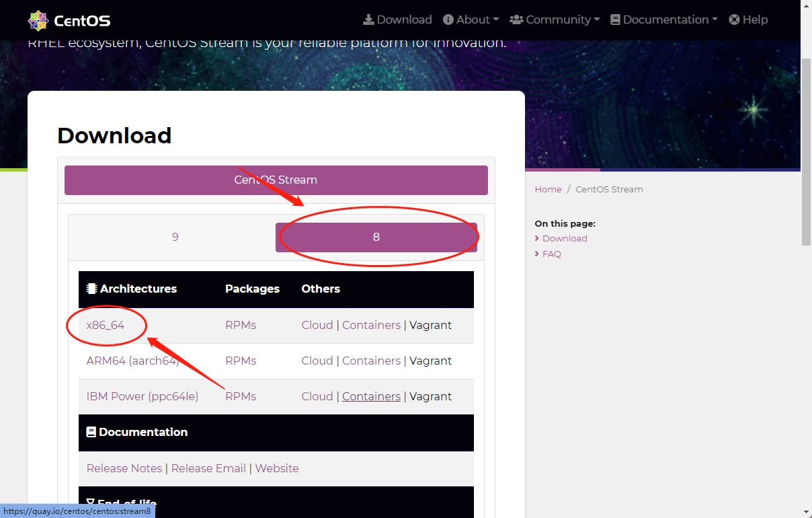Open Containers link in x86_64 row
This screenshot has height=518, width=812.
(x=371, y=325)
